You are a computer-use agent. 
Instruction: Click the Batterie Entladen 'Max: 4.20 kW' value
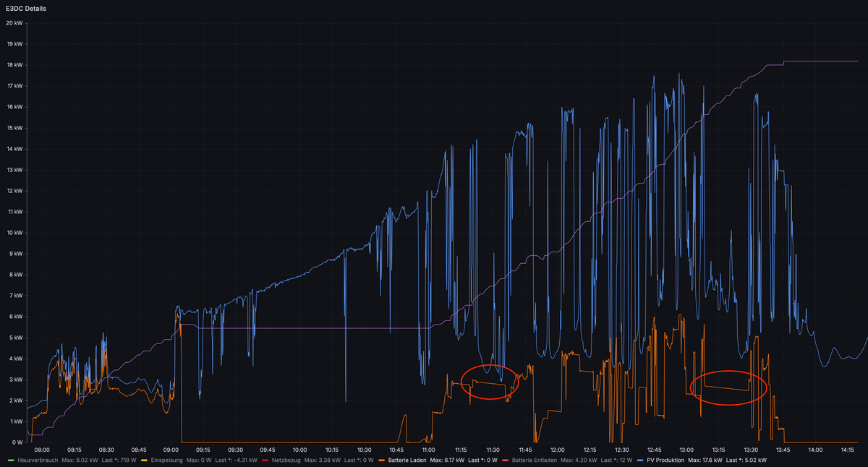tap(580, 460)
